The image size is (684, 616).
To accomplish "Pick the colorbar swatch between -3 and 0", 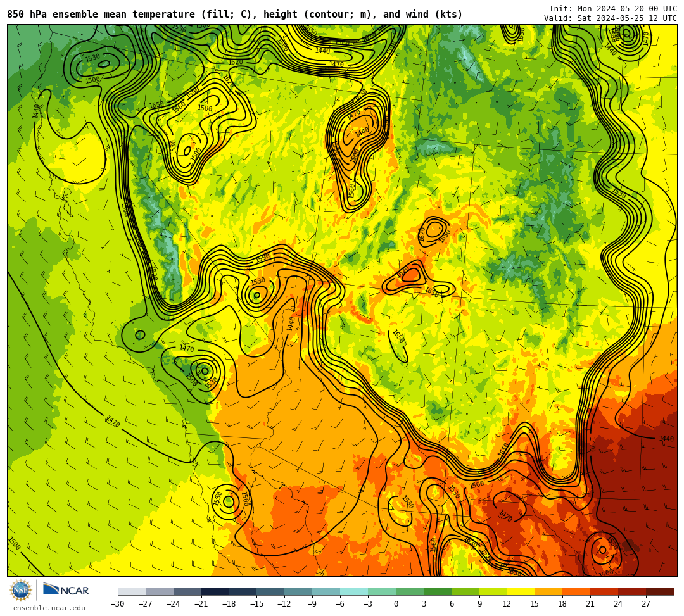I will pyautogui.click(x=382, y=591).
